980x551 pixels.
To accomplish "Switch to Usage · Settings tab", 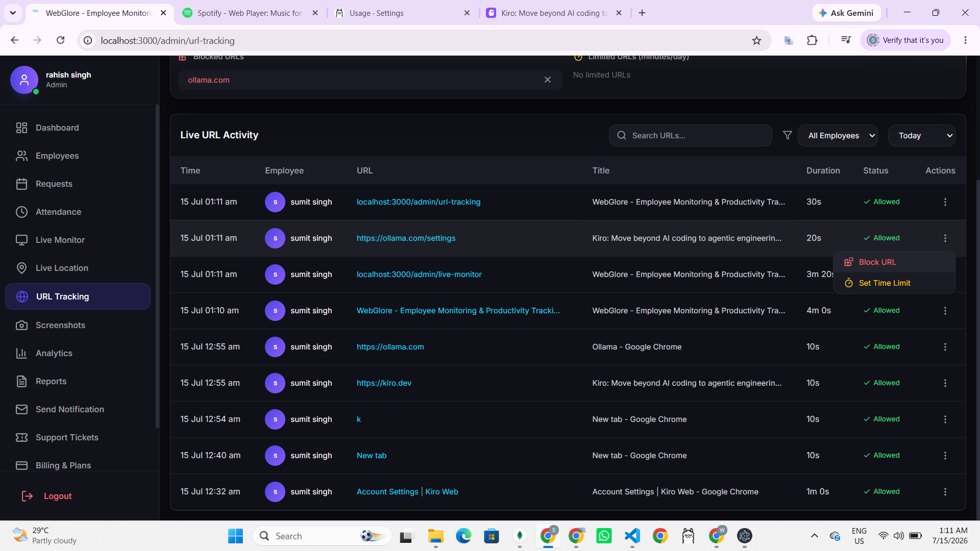I will click(x=401, y=13).
